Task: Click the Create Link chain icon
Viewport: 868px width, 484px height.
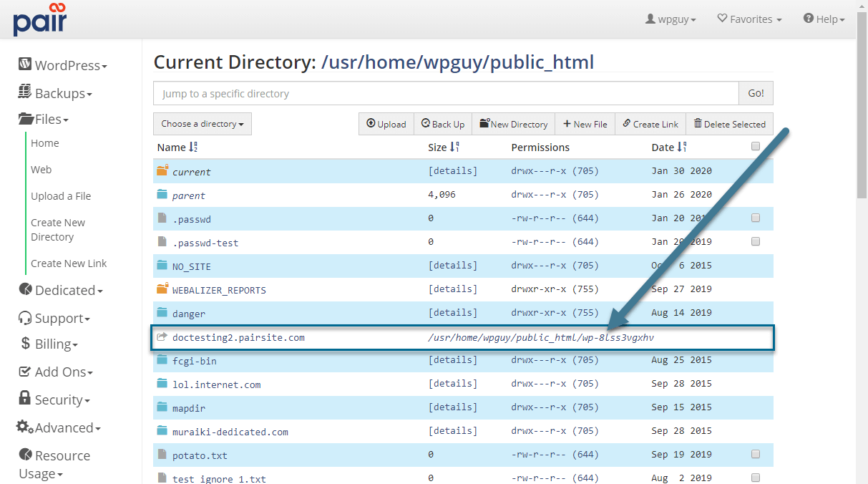Action: pyautogui.click(x=625, y=123)
